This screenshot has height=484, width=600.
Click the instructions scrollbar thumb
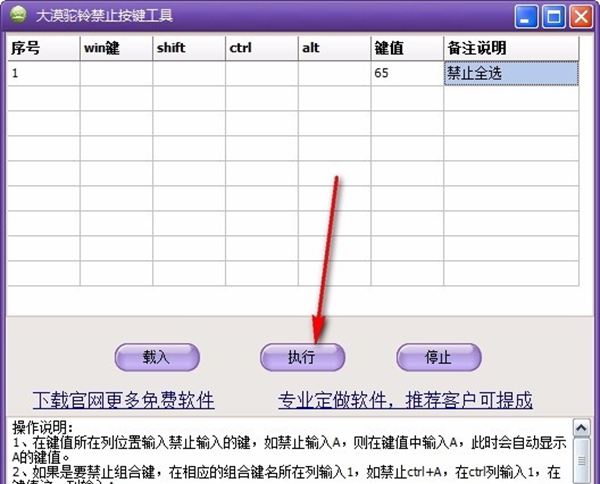click(x=581, y=461)
